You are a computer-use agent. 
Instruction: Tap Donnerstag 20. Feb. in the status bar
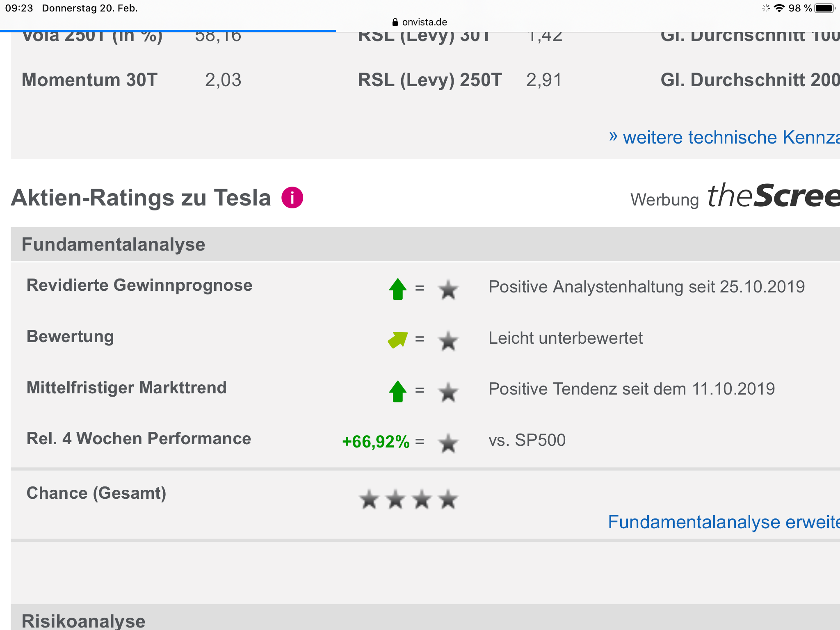click(x=89, y=7)
